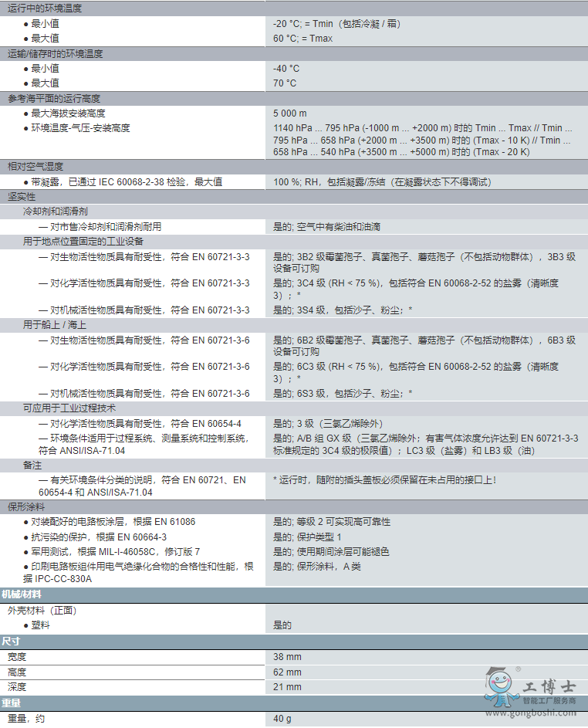Image resolution: width=588 pixels, height=728 pixels.
Task: Select the 可应用于工业过程技术 subheading
Action: pyautogui.click(x=69, y=408)
